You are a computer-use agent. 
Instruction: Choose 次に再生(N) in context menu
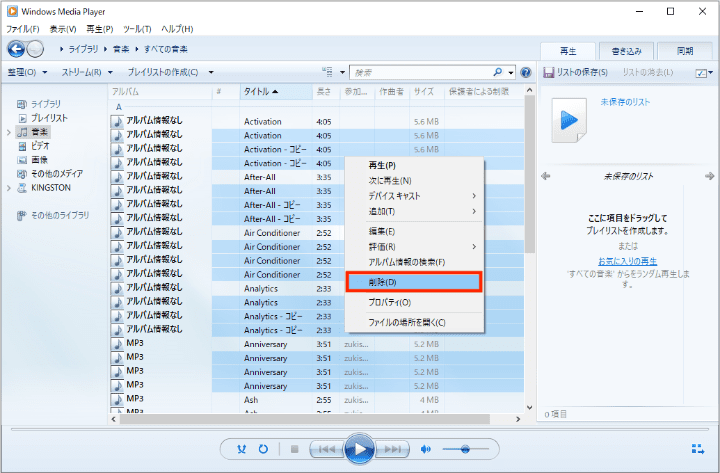point(414,180)
